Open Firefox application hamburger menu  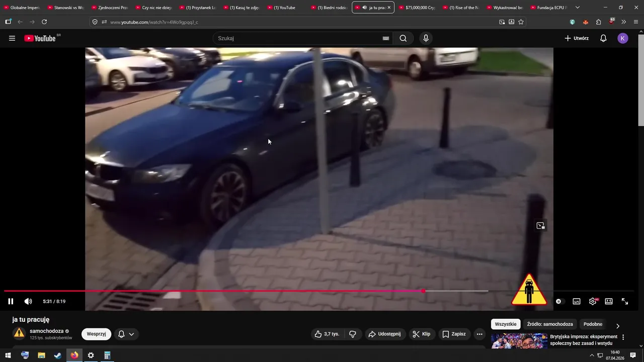tap(636, 22)
